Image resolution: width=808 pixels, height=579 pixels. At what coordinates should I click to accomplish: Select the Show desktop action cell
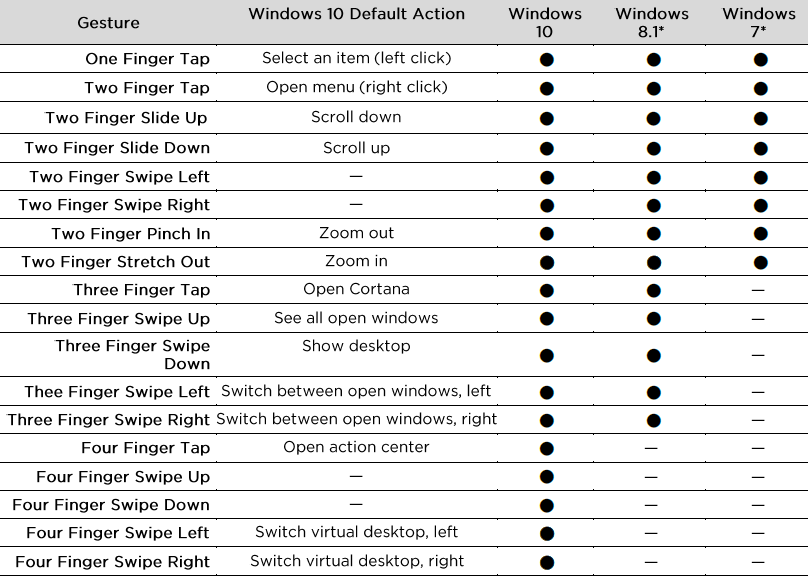click(x=356, y=346)
